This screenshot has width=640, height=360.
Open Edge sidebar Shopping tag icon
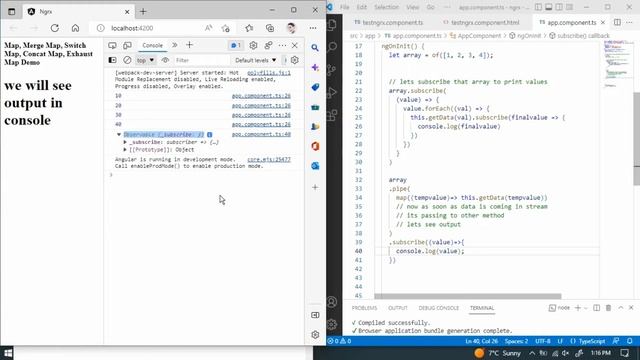pyautogui.click(x=315, y=87)
